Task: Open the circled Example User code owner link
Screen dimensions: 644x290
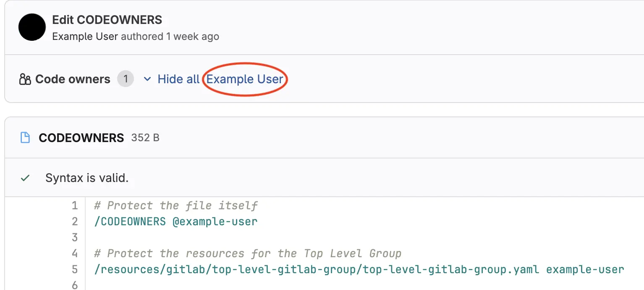Action: pyautogui.click(x=245, y=79)
